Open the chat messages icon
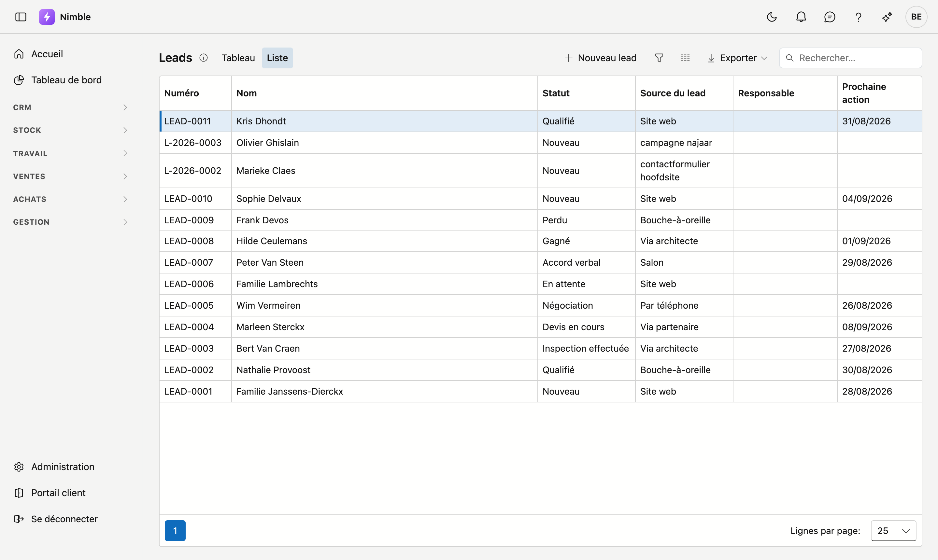This screenshot has width=938, height=560. [x=830, y=17]
